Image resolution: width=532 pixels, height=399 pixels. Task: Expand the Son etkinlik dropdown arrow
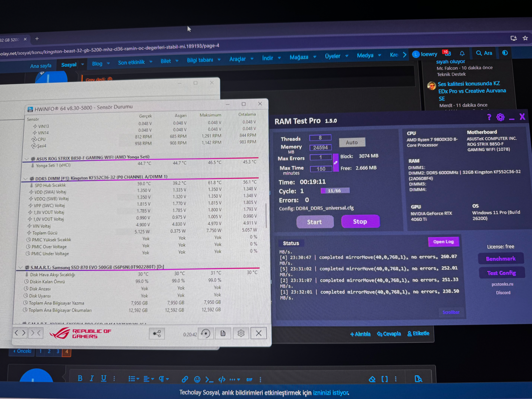click(x=151, y=62)
